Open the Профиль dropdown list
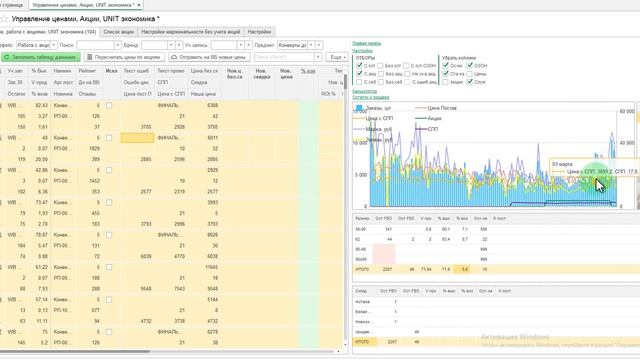The width and height of the screenshot is (640, 360). click(53, 45)
